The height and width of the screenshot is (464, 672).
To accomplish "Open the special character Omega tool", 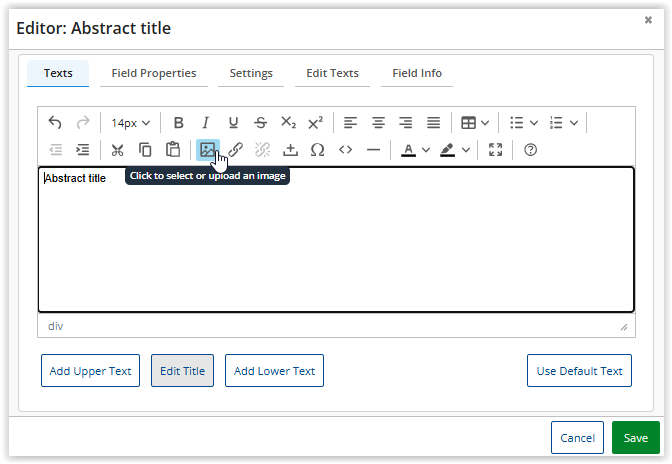I will (317, 150).
